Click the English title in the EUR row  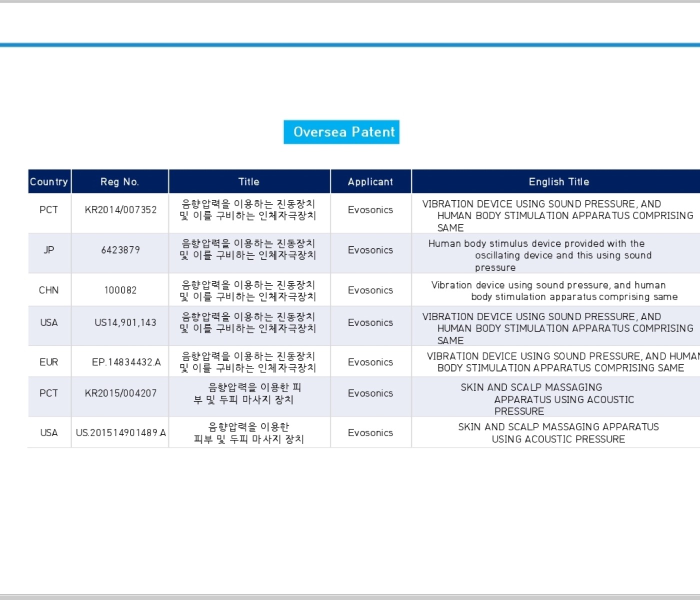[x=563, y=362]
